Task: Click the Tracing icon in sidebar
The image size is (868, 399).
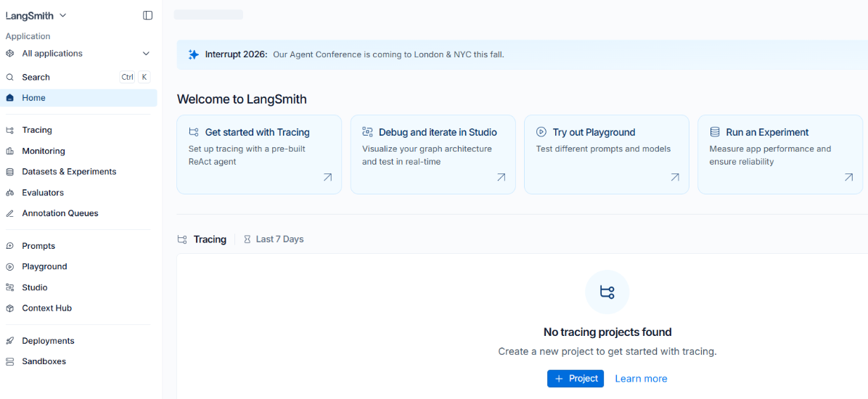Action: pyautogui.click(x=10, y=130)
